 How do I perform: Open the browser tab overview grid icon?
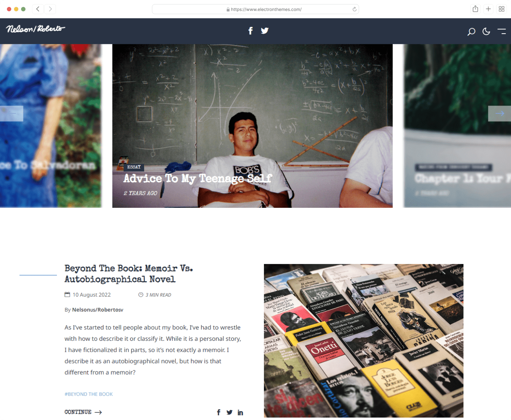pos(502,9)
